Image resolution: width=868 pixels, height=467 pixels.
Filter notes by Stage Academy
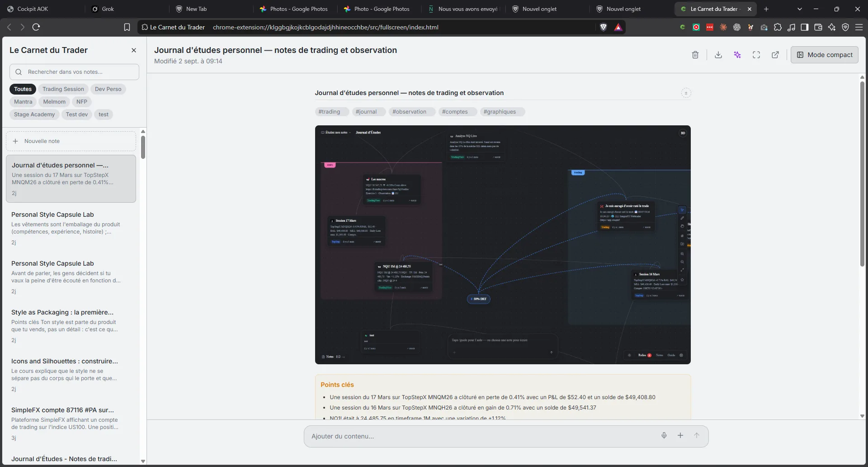click(34, 114)
